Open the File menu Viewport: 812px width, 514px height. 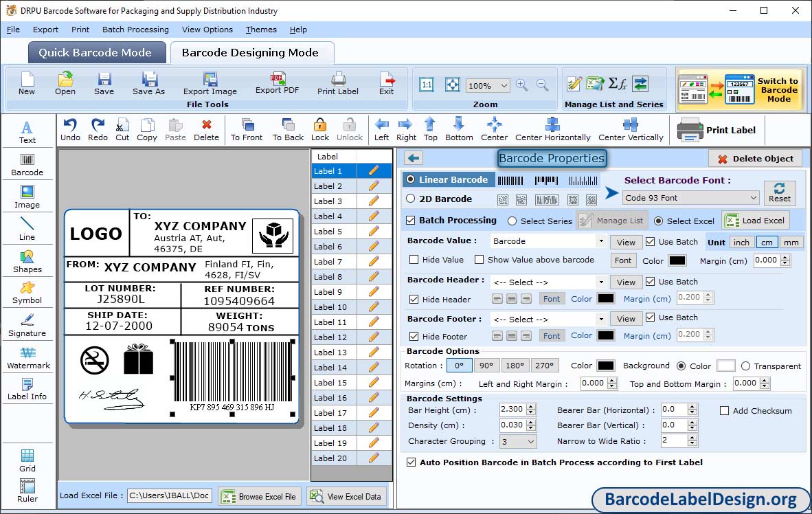coord(13,30)
